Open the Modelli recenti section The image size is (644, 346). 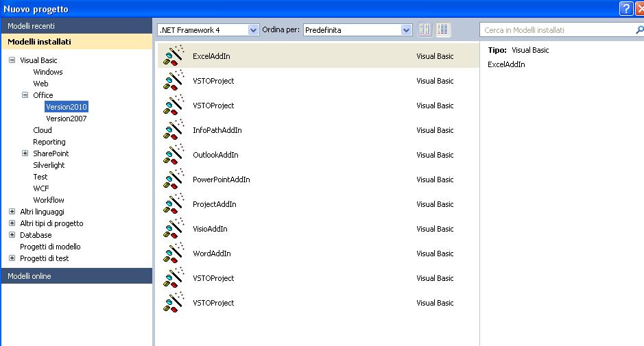click(x=76, y=26)
